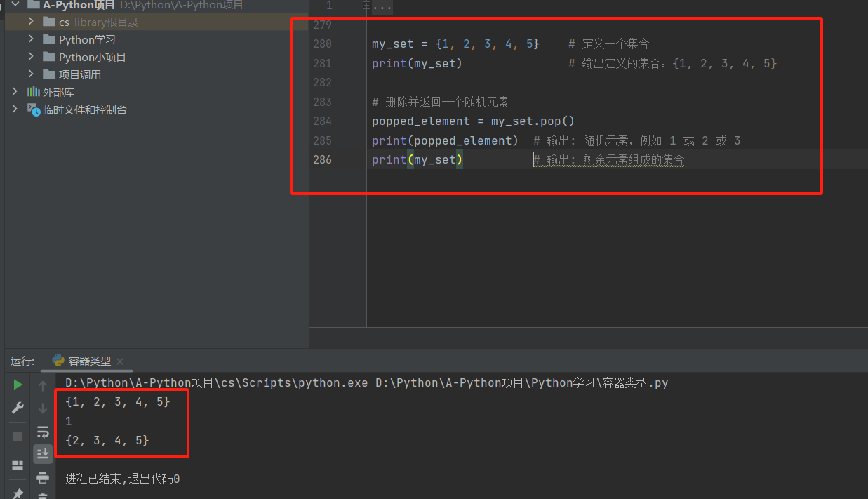
Task: Click gutter line number 285
Action: pos(322,140)
